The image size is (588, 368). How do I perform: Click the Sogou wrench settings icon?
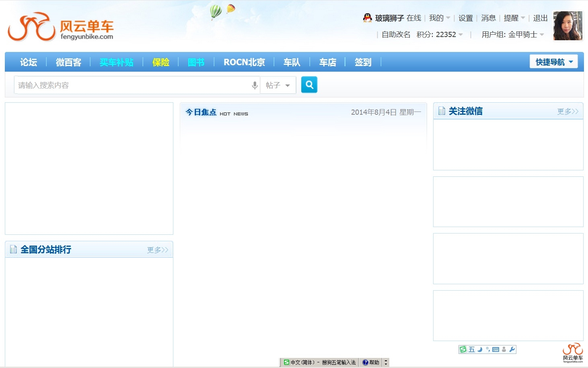point(512,349)
